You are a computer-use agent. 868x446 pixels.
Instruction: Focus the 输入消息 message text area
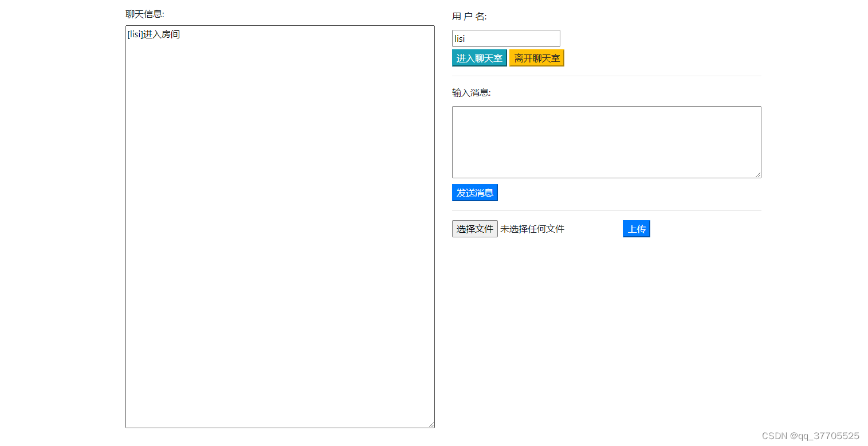coord(607,142)
